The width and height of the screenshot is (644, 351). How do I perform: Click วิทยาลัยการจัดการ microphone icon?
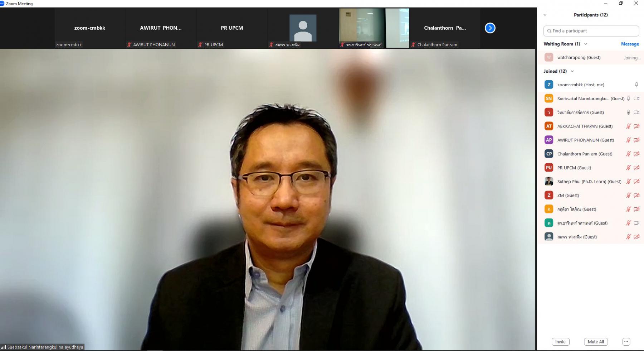point(628,112)
